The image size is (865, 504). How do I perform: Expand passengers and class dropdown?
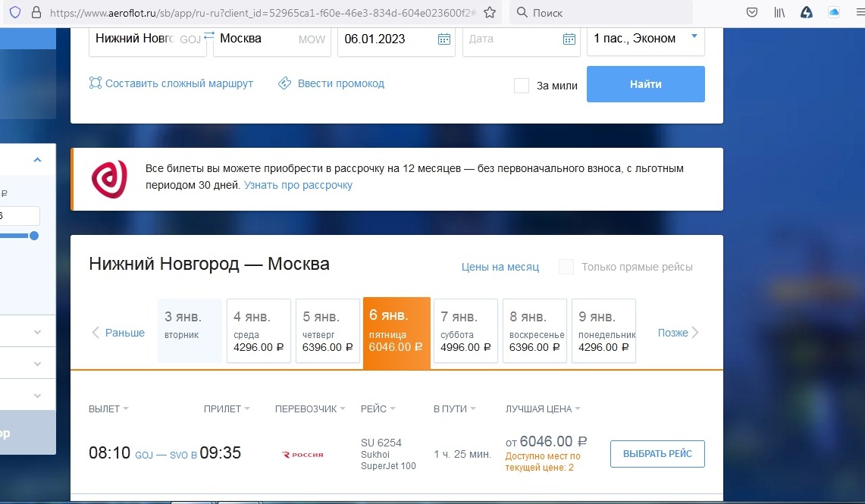(694, 36)
